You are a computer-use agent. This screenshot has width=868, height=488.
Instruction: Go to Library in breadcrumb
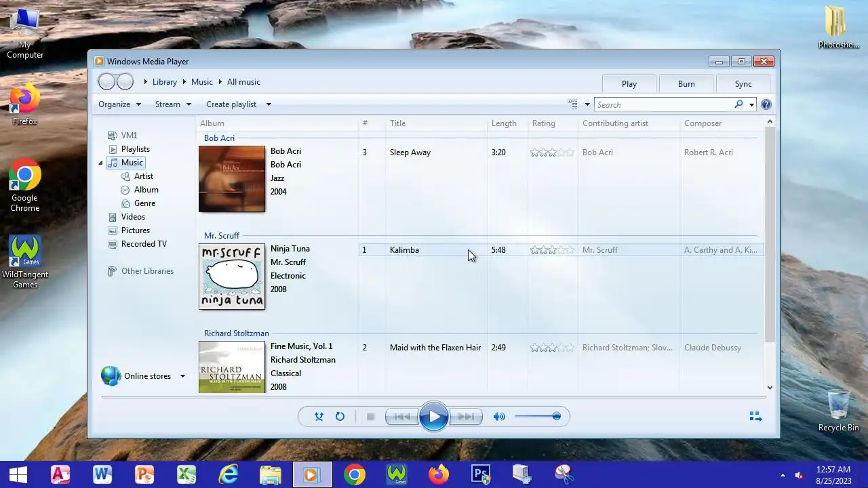point(165,82)
